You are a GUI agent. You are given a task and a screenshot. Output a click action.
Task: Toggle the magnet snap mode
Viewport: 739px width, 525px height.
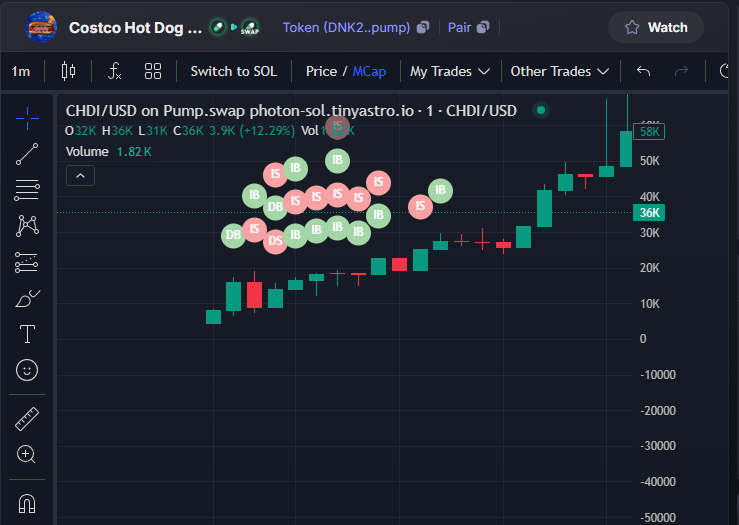coord(27,503)
